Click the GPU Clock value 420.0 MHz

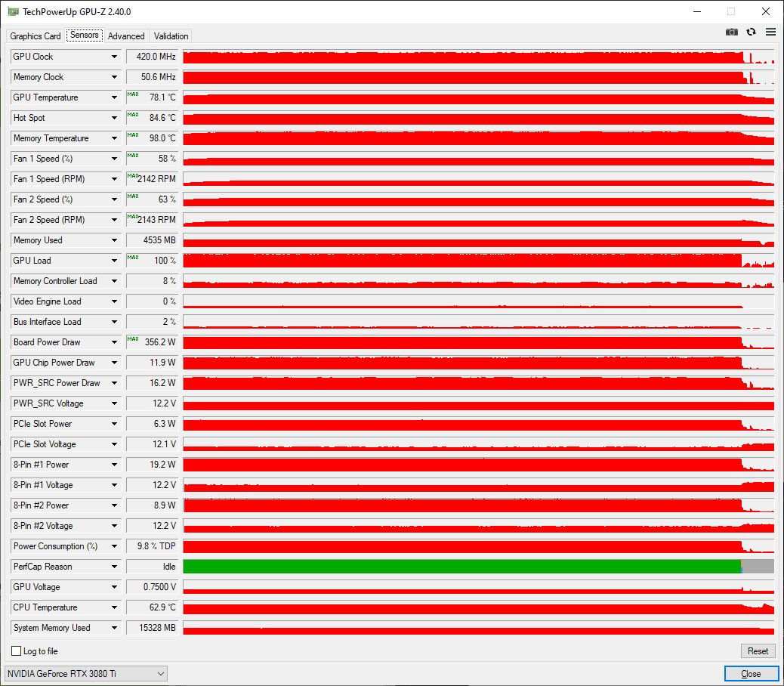coord(152,57)
